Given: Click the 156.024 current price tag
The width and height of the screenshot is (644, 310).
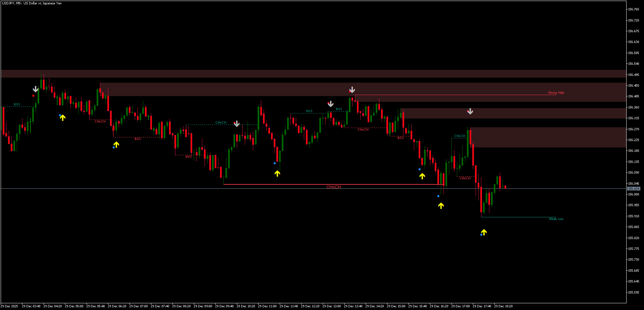Looking at the screenshot, I should 634,189.
